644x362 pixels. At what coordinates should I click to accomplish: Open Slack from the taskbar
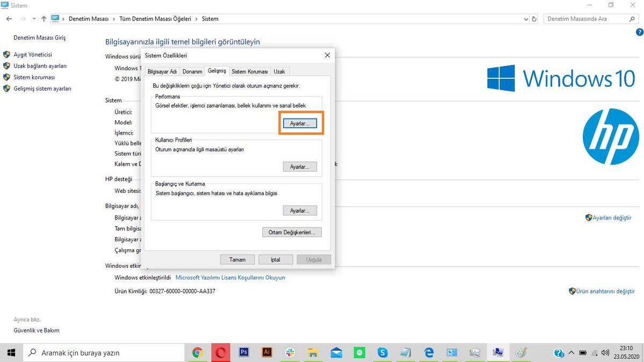point(290,352)
